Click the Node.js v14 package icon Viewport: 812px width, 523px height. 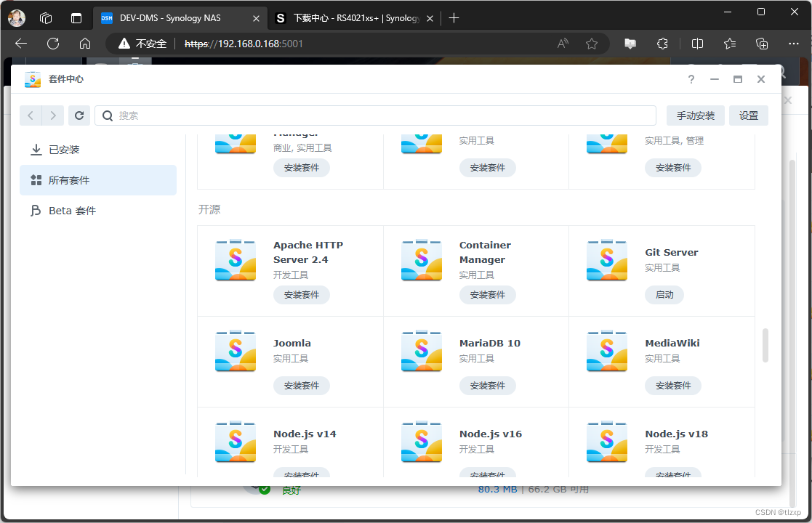click(x=236, y=442)
